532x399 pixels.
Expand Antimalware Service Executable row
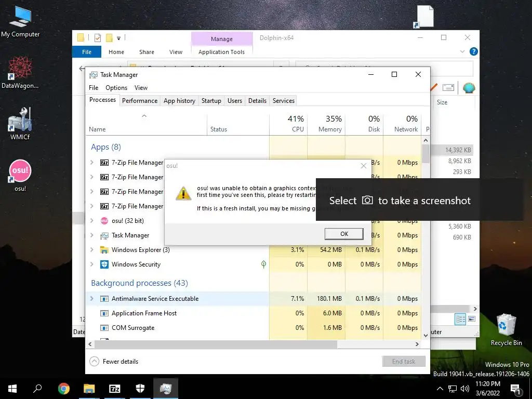coord(91,299)
